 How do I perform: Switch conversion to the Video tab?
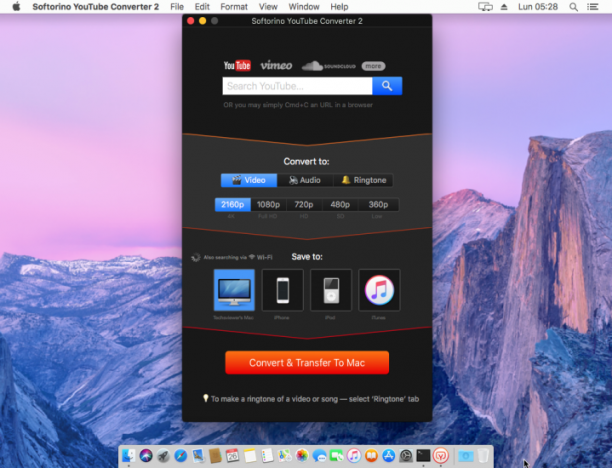pyautogui.click(x=249, y=180)
